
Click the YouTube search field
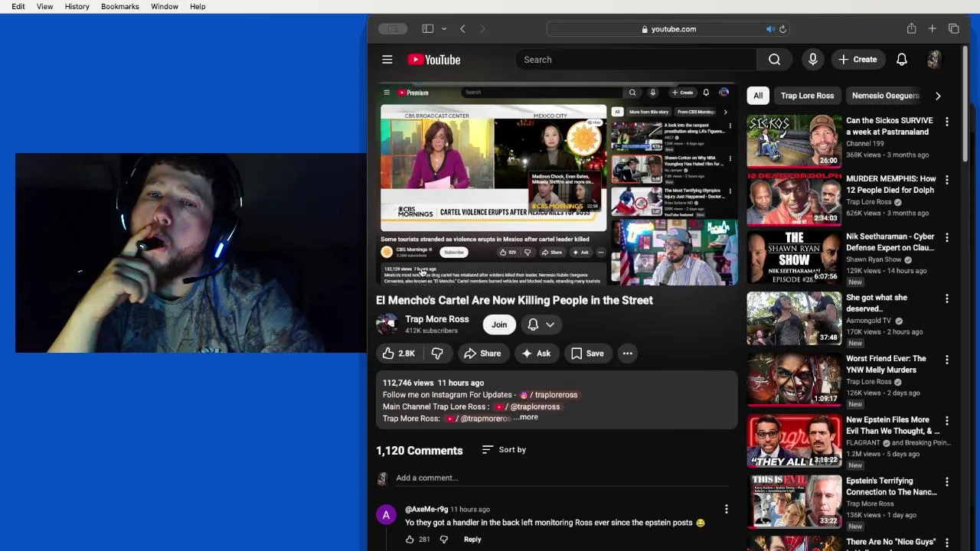[x=635, y=60]
